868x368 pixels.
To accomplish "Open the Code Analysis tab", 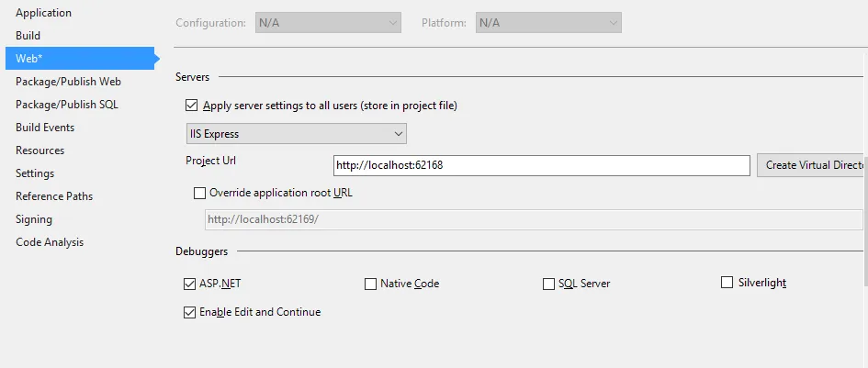I will pos(50,242).
